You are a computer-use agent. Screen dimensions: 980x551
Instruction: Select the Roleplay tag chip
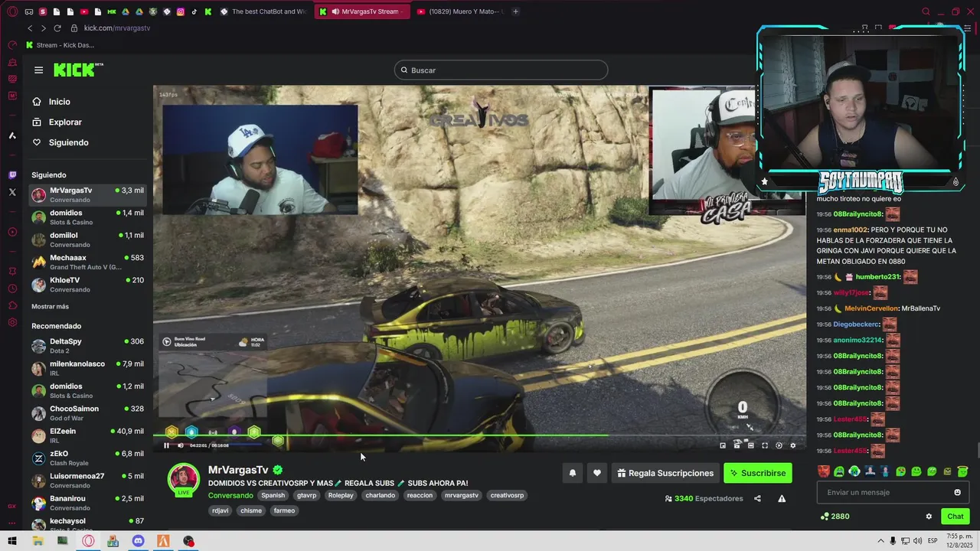341,495
